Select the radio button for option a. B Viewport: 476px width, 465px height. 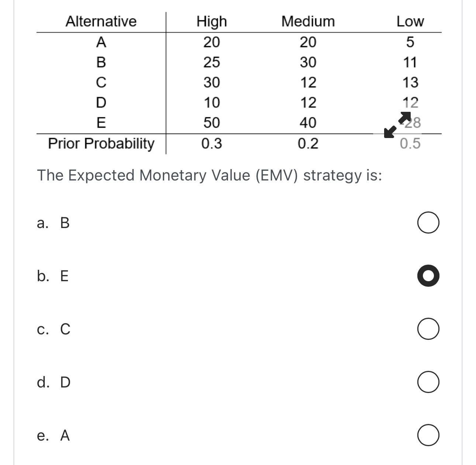point(428,222)
